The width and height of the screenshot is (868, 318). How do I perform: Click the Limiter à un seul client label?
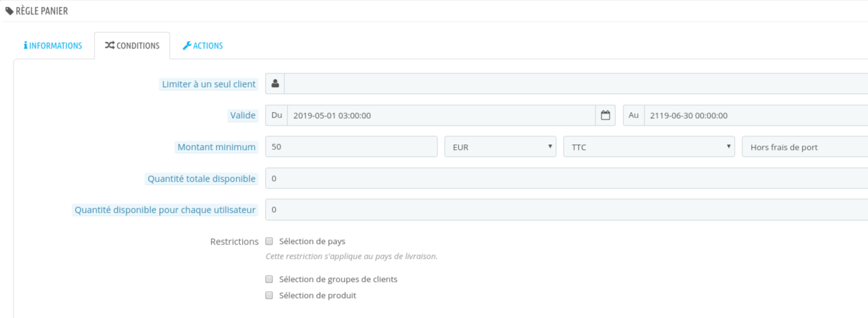point(208,84)
